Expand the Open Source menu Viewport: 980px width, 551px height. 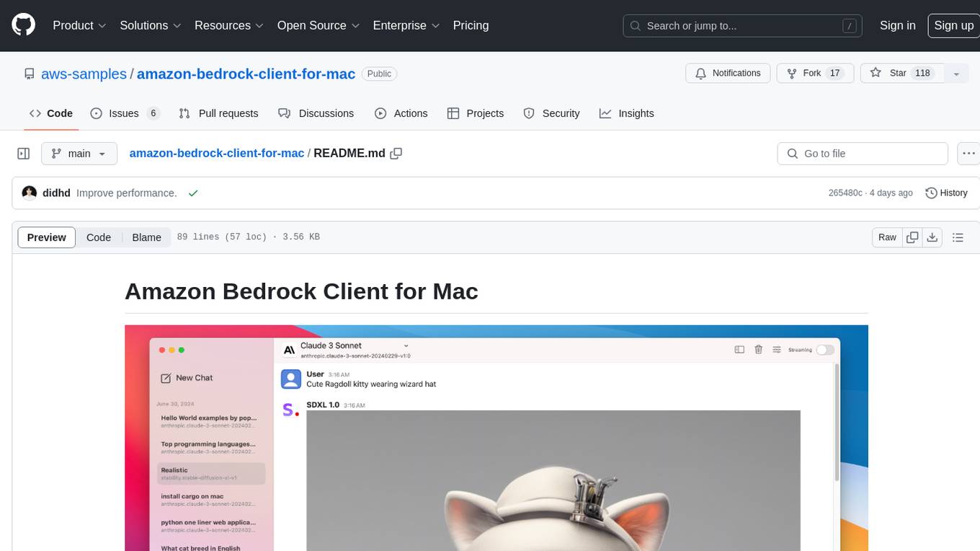point(318,25)
